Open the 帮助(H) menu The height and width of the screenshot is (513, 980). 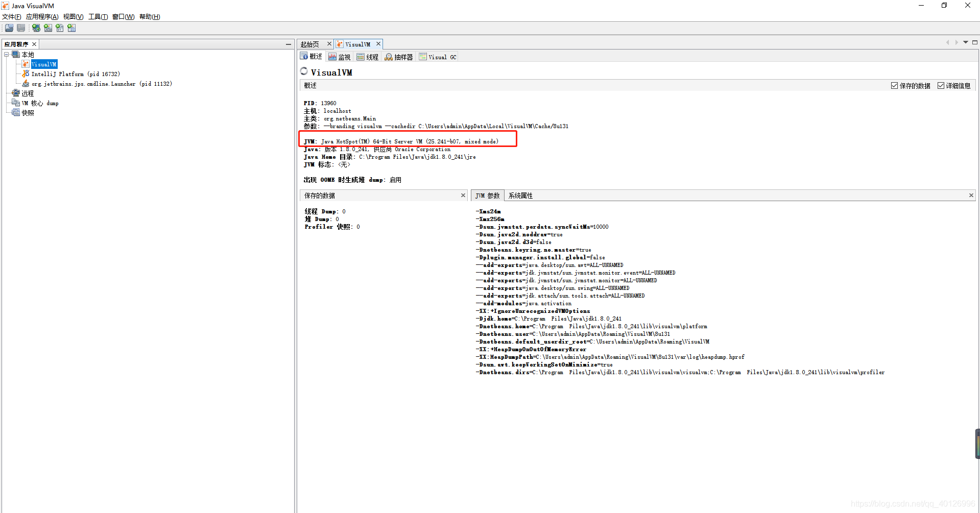pyautogui.click(x=150, y=17)
